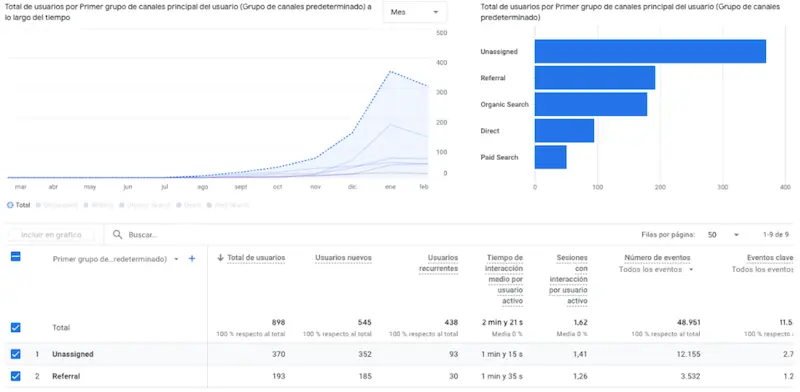Click the search magnifier icon
The width and height of the screenshot is (800, 392).
117,235
